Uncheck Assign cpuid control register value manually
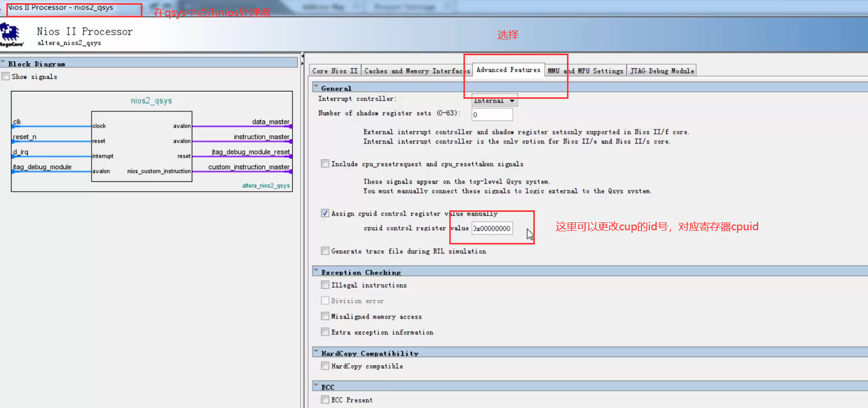 pyautogui.click(x=325, y=213)
